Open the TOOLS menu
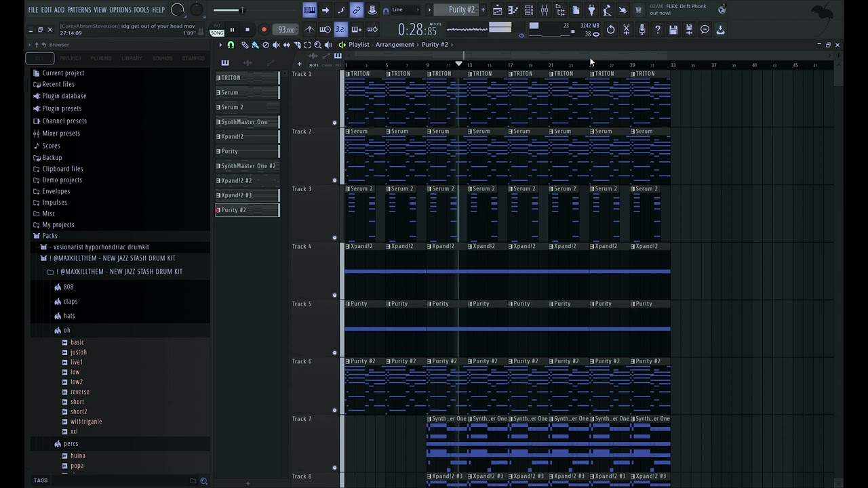Viewport: 868px width, 488px height. click(x=141, y=10)
